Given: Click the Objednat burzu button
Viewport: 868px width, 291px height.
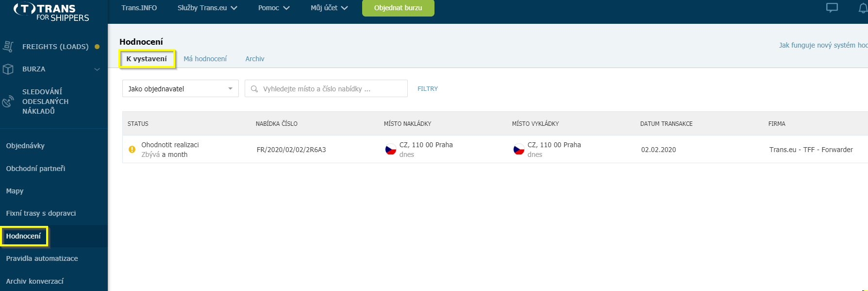Looking at the screenshot, I should pyautogui.click(x=398, y=8).
